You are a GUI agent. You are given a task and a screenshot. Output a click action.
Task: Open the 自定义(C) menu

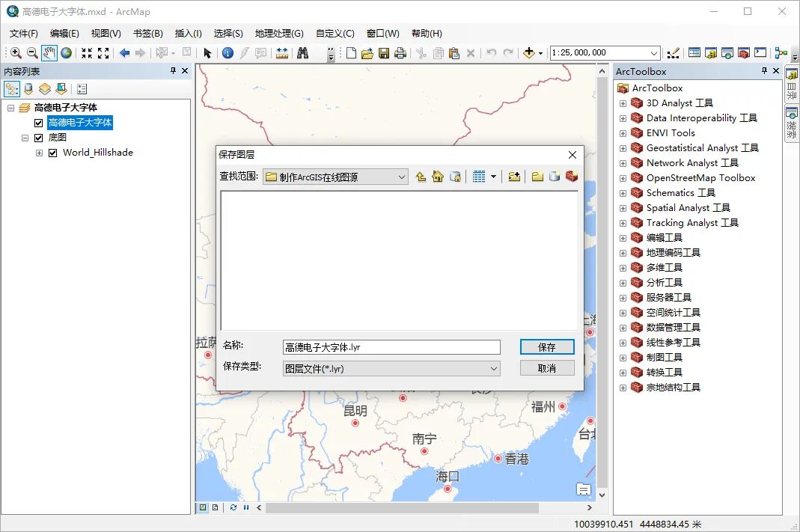pyautogui.click(x=335, y=33)
